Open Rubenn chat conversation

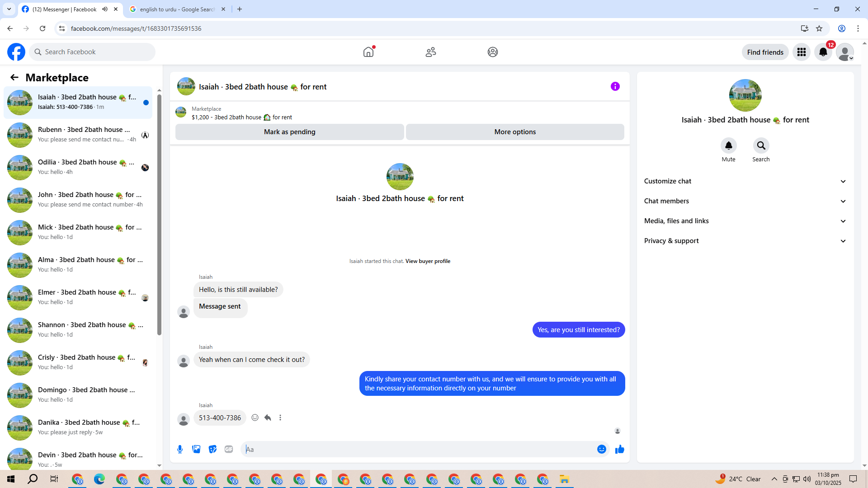(x=78, y=135)
